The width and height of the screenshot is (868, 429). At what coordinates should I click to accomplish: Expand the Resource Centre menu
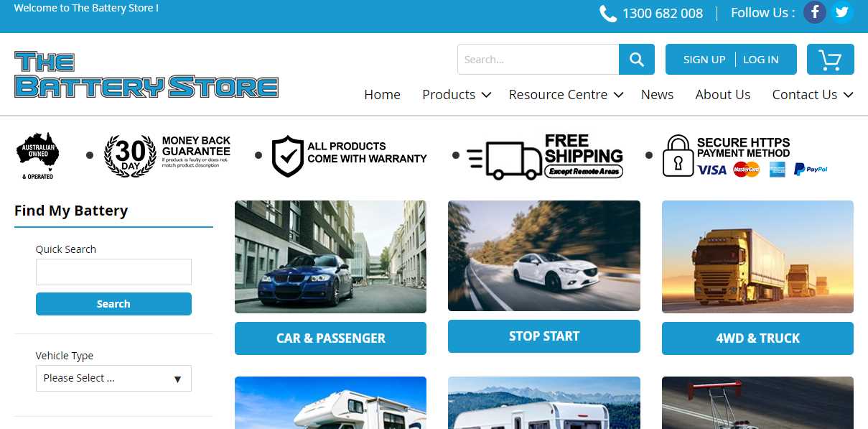click(566, 95)
